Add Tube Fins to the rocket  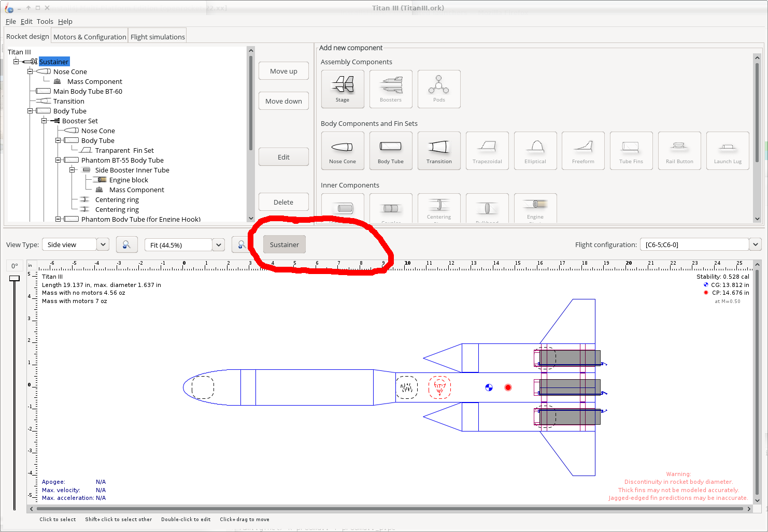pyautogui.click(x=631, y=151)
